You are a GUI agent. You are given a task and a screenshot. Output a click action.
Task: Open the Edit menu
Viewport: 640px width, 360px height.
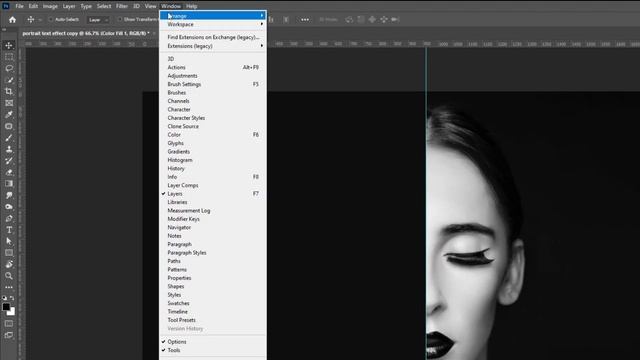(x=33, y=6)
